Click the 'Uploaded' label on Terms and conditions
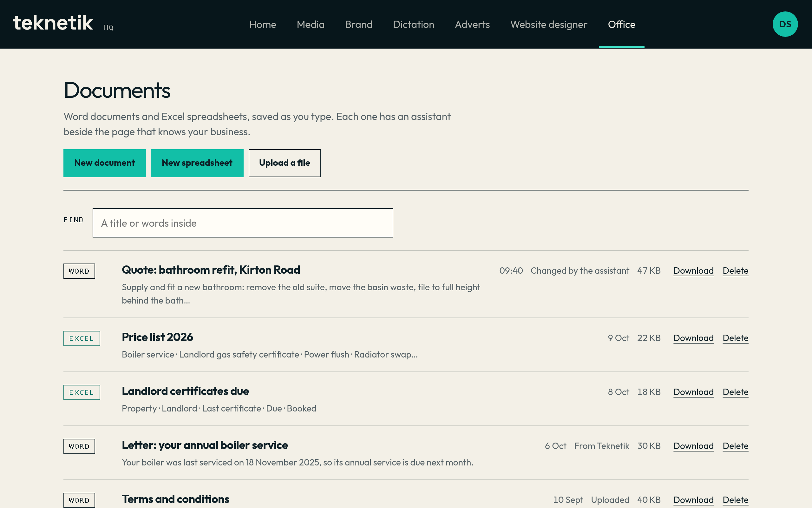 tap(610, 500)
